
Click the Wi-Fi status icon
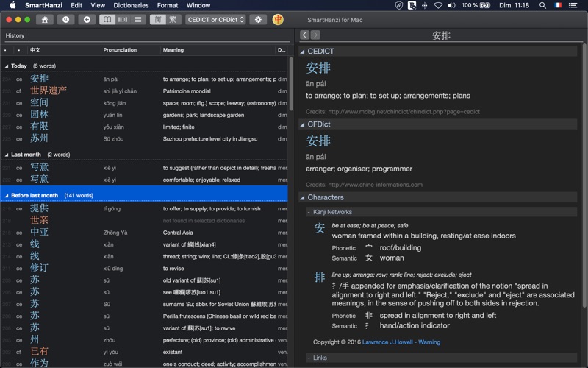pos(438,5)
